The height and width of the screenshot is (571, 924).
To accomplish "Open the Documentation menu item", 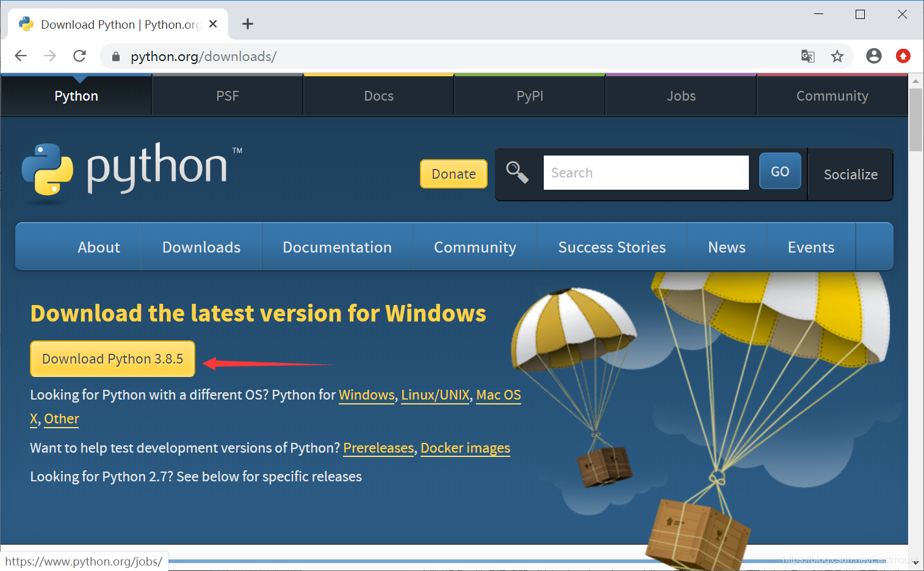I will click(337, 247).
